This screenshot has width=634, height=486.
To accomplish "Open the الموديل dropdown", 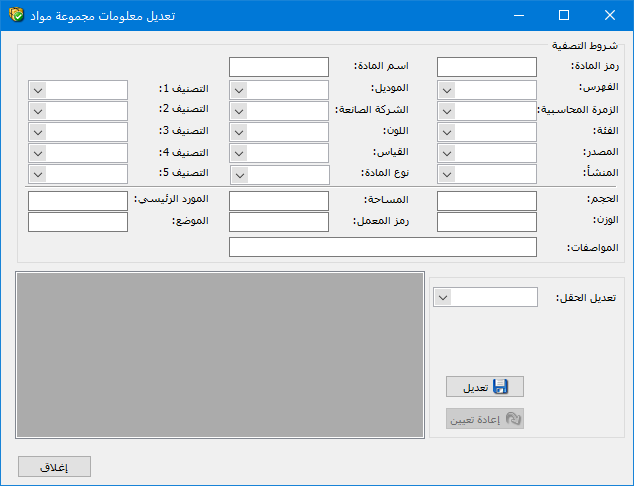I will coord(239,90).
